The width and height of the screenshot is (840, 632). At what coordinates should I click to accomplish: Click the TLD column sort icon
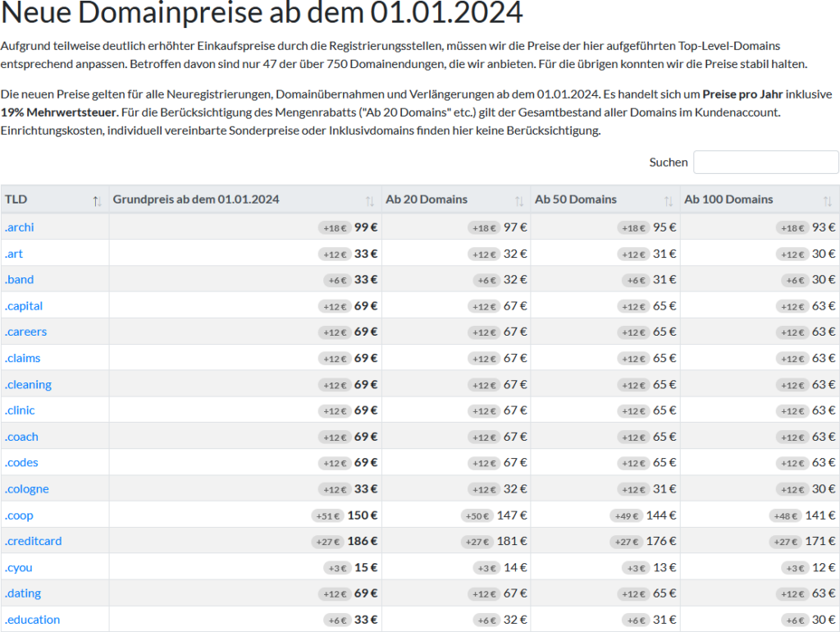[x=97, y=200]
